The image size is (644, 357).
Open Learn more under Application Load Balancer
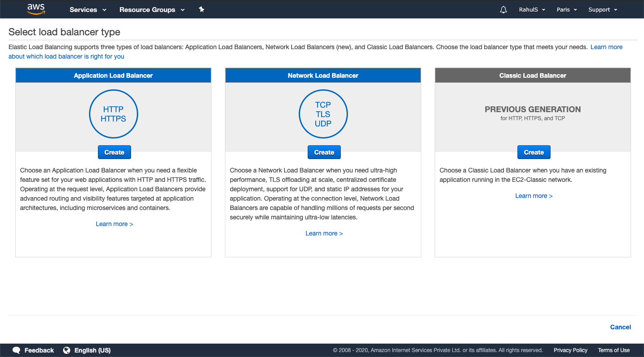coord(114,223)
